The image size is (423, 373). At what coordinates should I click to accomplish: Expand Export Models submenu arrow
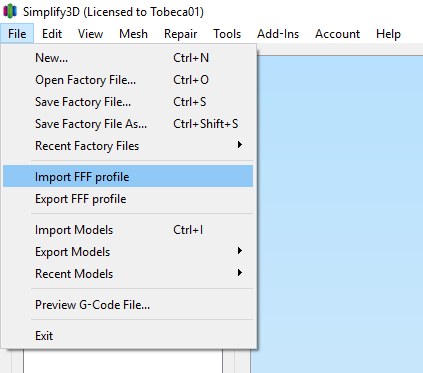tap(239, 251)
